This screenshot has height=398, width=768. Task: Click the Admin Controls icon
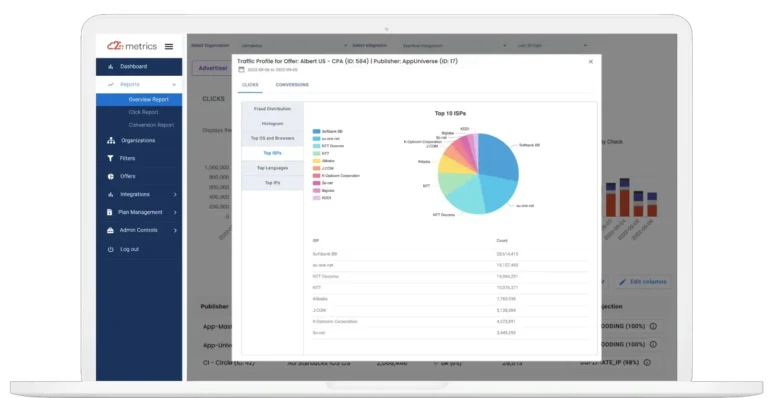coord(110,230)
